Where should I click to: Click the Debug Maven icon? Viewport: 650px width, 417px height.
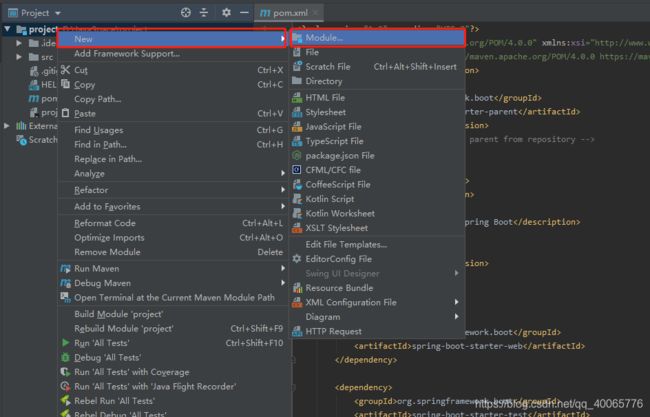pos(65,283)
